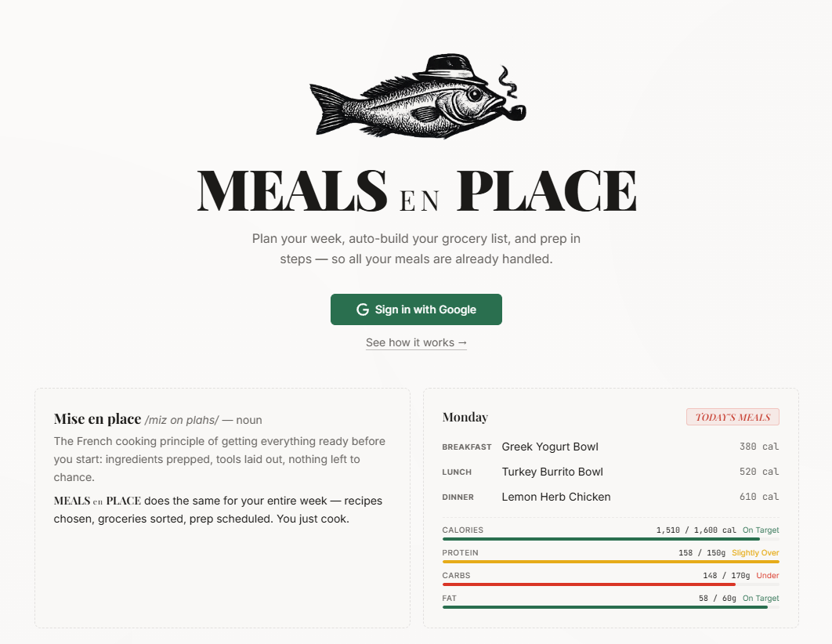Click the BREAKFAST label
The image size is (832, 644).
point(467,447)
